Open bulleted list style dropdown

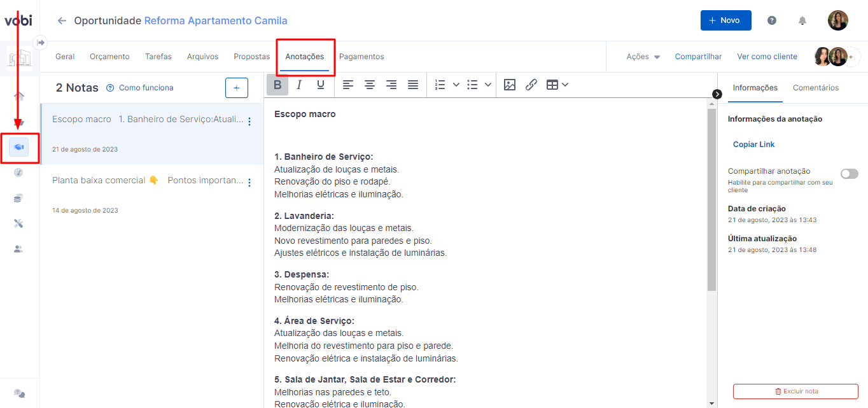pyautogui.click(x=488, y=85)
